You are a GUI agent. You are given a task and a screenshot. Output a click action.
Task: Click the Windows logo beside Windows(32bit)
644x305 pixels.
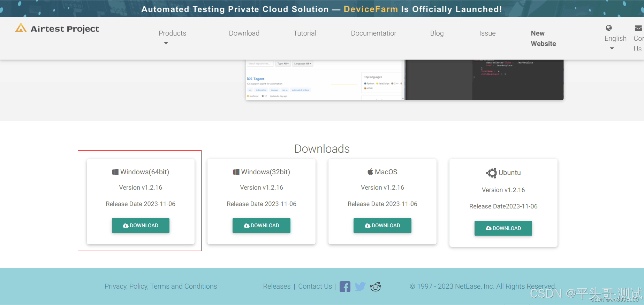click(x=236, y=172)
